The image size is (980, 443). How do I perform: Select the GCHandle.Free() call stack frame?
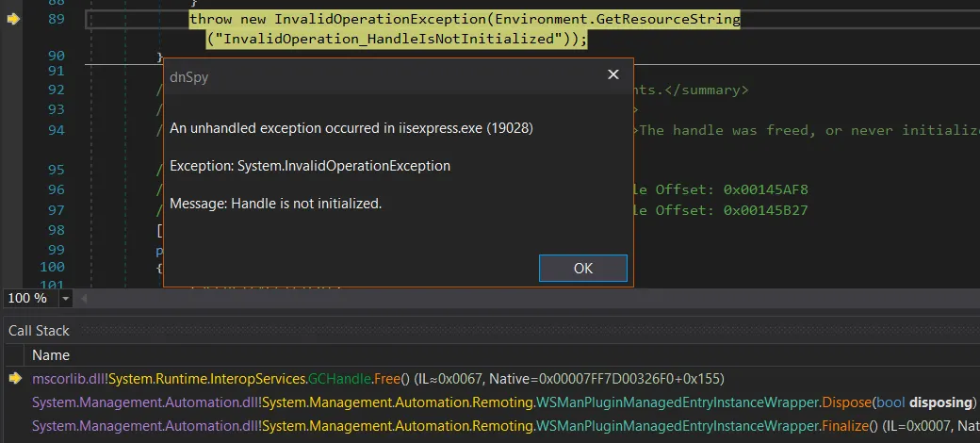377,378
